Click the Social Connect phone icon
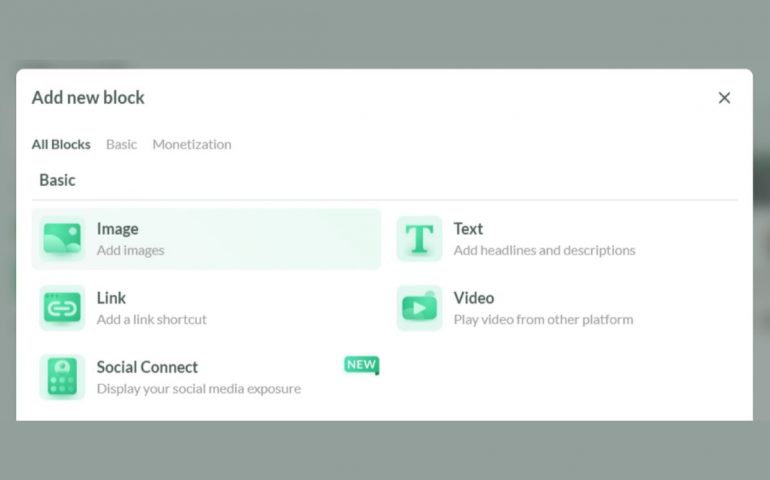 62,377
